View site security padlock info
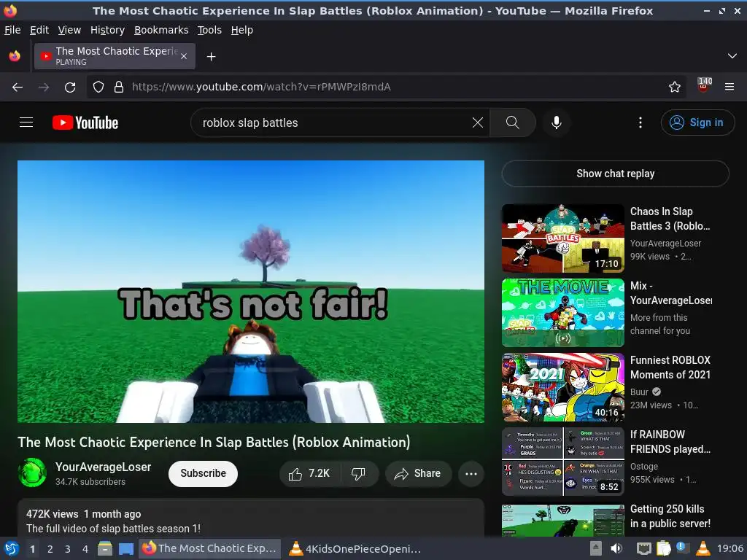 pos(119,87)
